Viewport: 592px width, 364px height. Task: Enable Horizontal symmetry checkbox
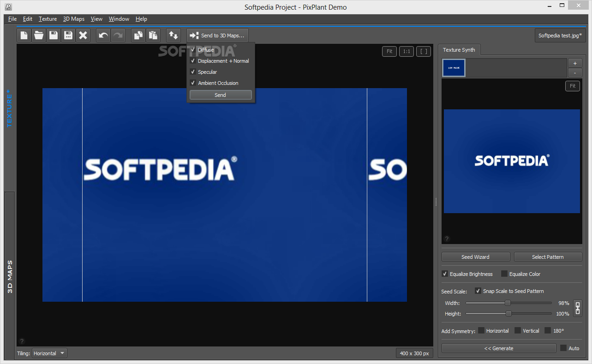[x=481, y=331]
